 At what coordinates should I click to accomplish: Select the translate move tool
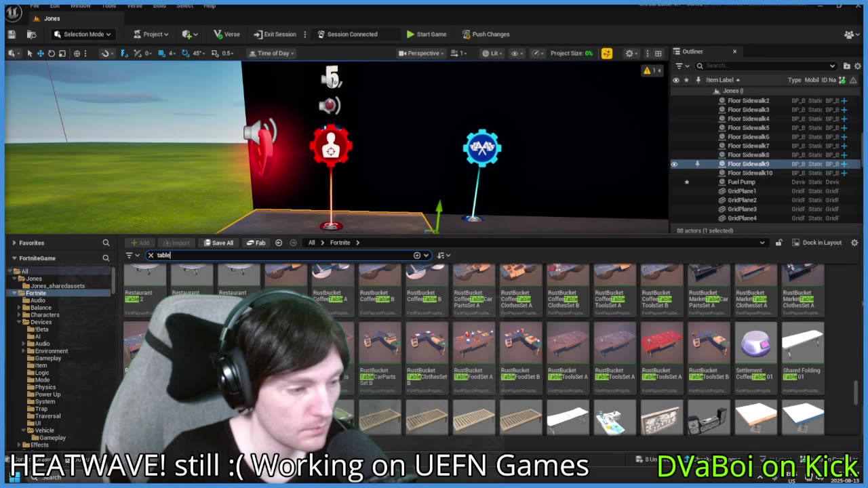(41, 53)
